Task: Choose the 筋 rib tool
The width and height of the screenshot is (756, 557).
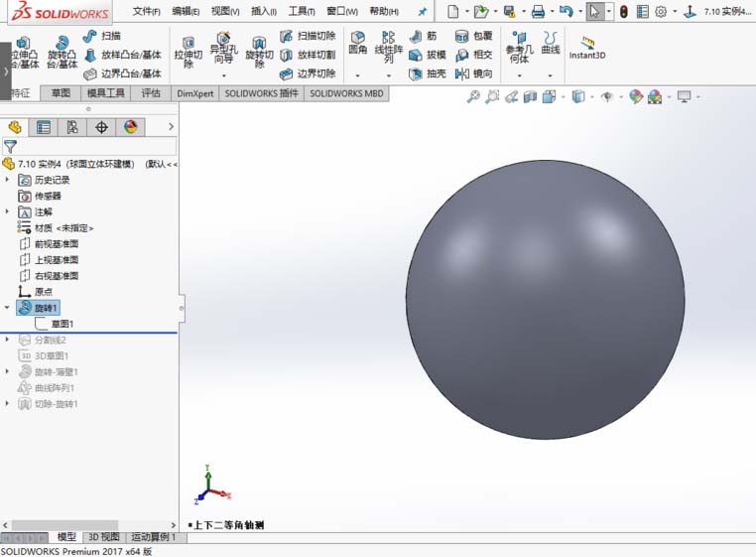Action: [x=423, y=36]
